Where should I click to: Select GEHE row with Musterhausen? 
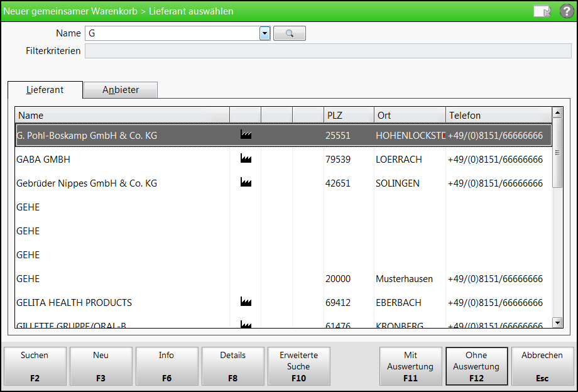tap(283, 279)
